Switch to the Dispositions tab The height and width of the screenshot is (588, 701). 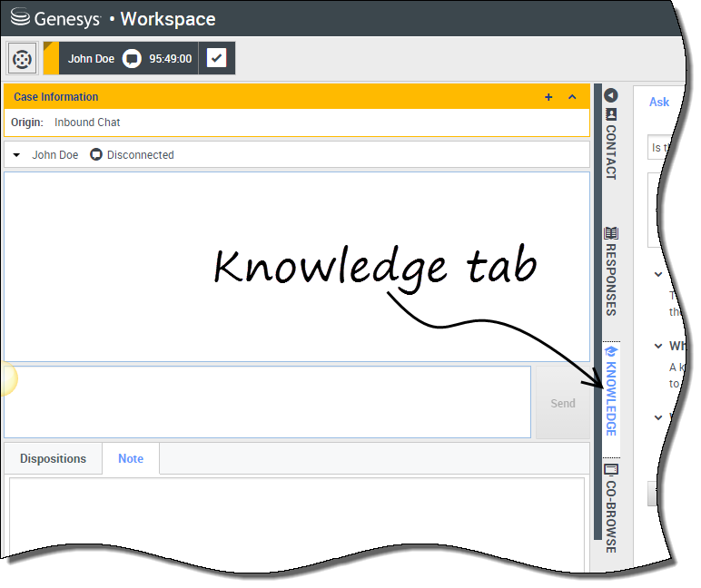[53, 458]
